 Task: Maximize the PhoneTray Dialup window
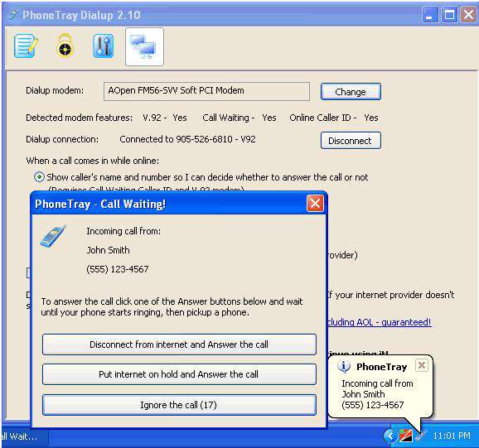coord(449,15)
